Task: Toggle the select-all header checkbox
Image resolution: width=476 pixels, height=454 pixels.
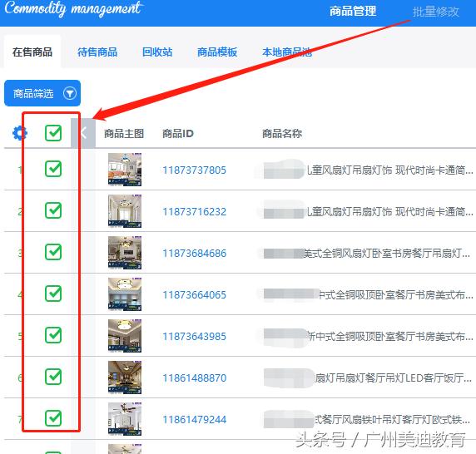Action: tap(53, 133)
